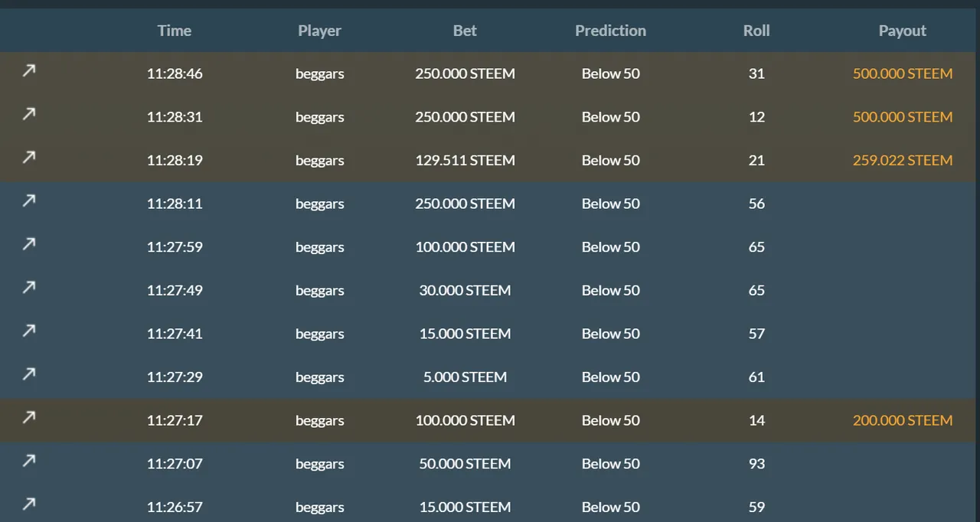Click the Roll column header
The width and height of the screenshot is (980, 522).
tap(756, 31)
